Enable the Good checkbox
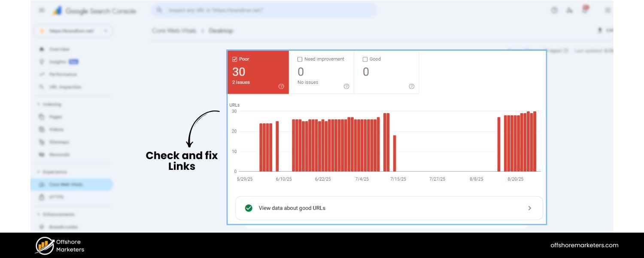The image size is (644, 258). (365, 59)
